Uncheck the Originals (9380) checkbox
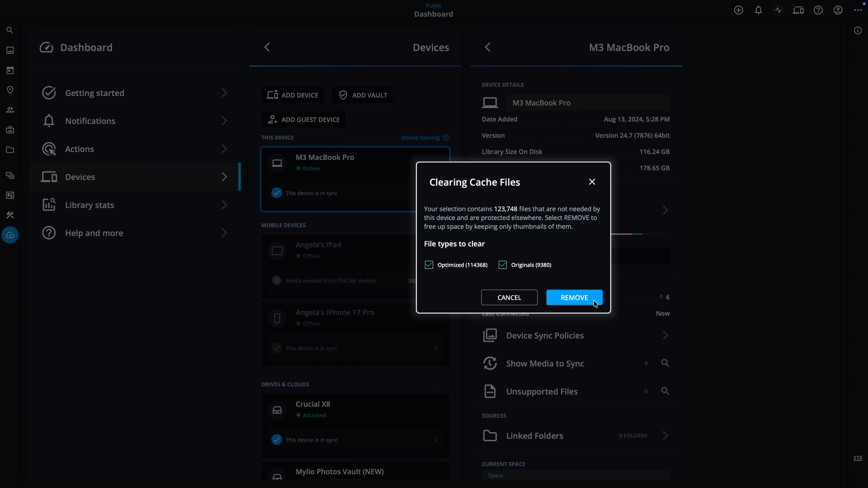The height and width of the screenshot is (488, 868). click(503, 265)
